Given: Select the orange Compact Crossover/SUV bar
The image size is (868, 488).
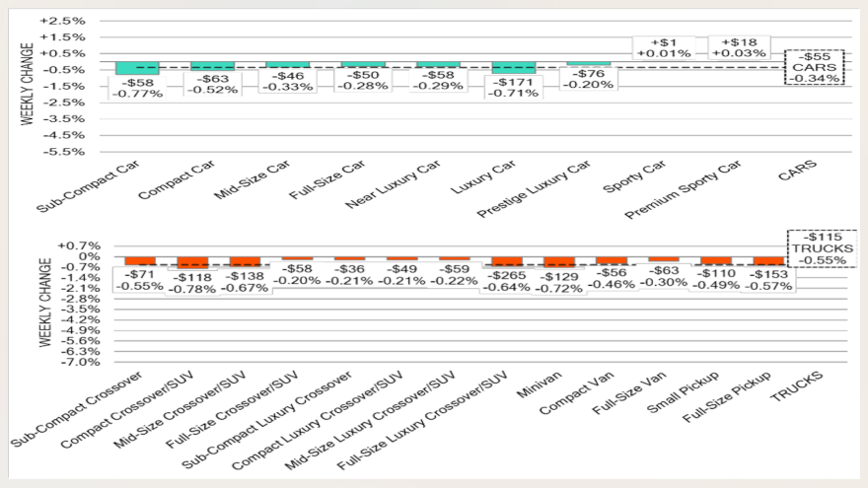Looking at the screenshot, I should click(x=191, y=262).
